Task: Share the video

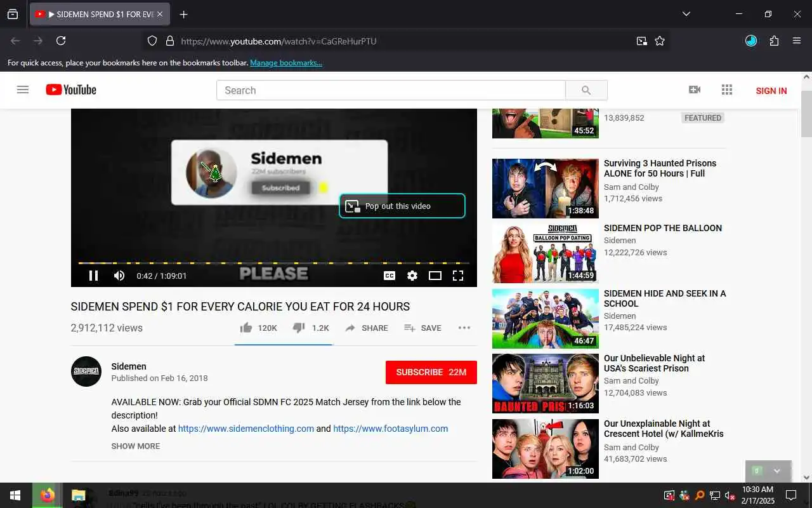Action: click(367, 328)
